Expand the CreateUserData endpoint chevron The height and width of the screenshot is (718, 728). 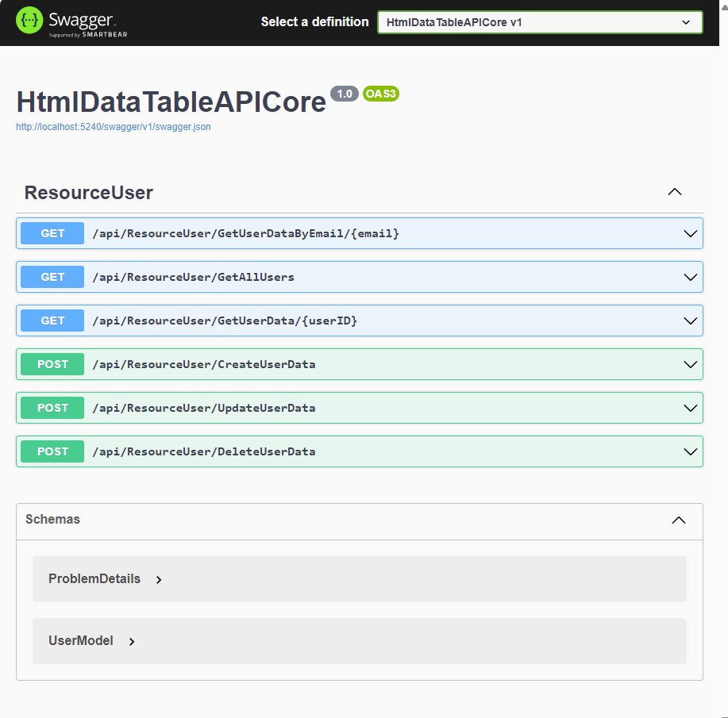point(690,365)
